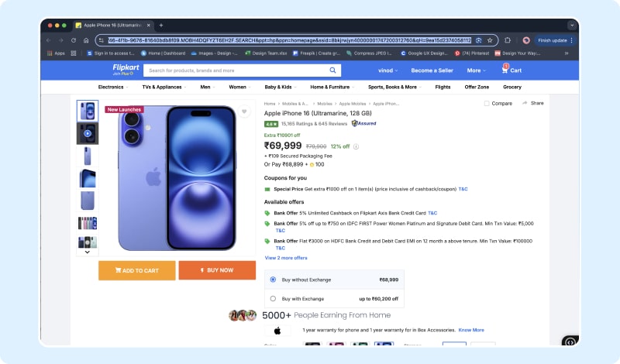The height and width of the screenshot is (364, 620).
Task: Click the search magnifier icon
Action: [332, 70]
